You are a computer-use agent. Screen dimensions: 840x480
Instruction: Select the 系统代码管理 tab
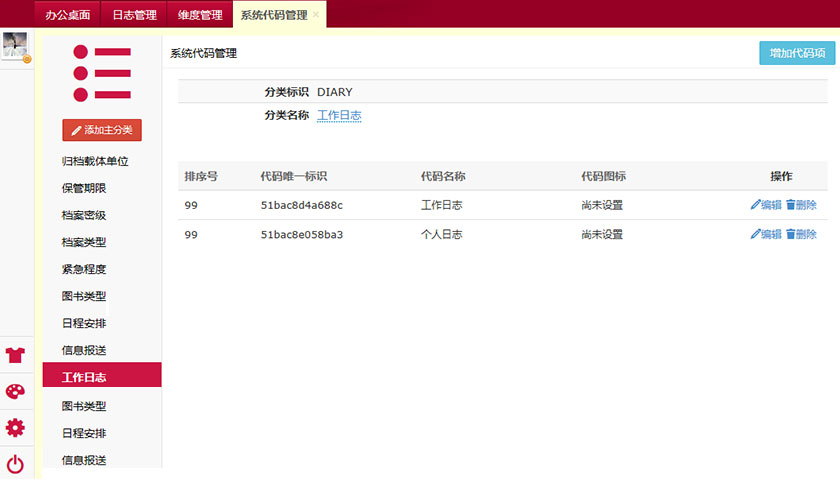(274, 15)
